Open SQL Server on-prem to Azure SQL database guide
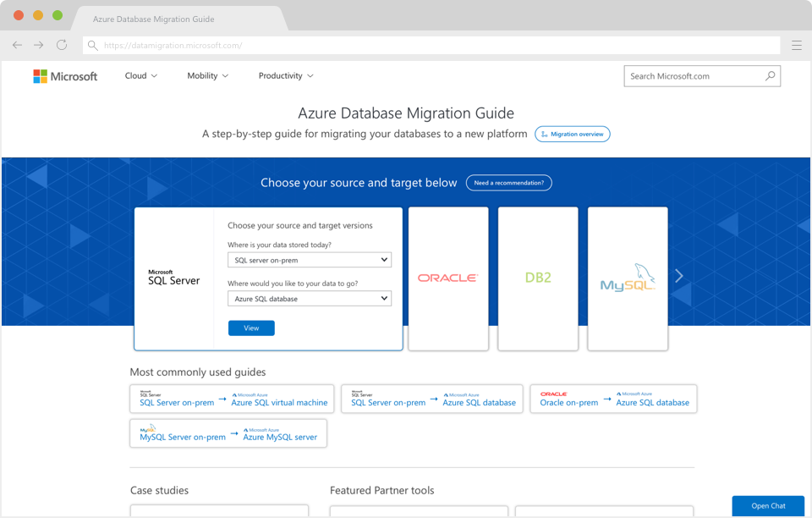 (432, 399)
